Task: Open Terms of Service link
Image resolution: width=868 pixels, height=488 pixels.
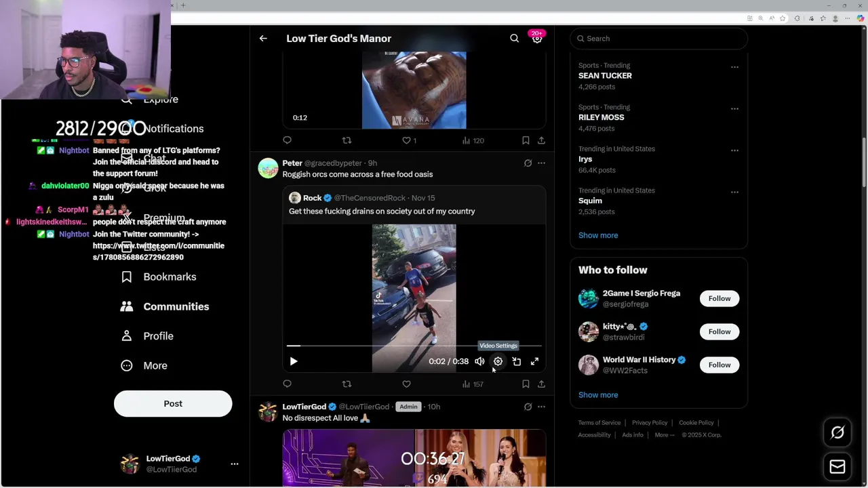Action: [x=599, y=423]
